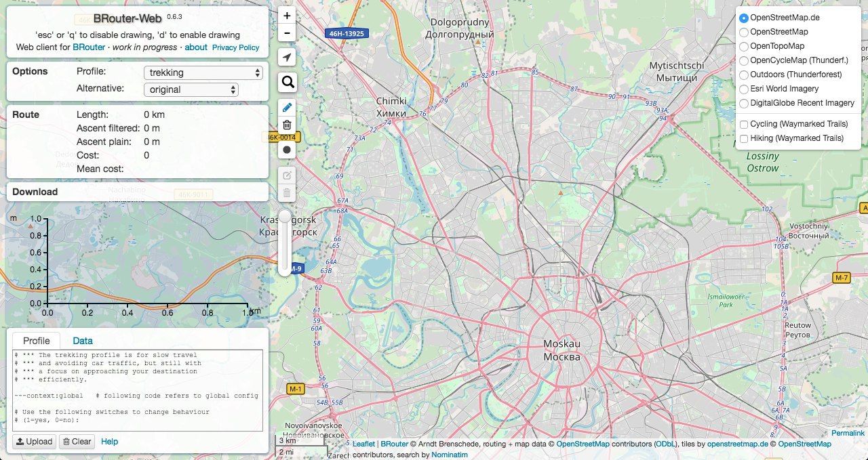Open the openstreetmap.de tiles link
Viewport: 868px width, 460px height.
pyautogui.click(x=737, y=444)
